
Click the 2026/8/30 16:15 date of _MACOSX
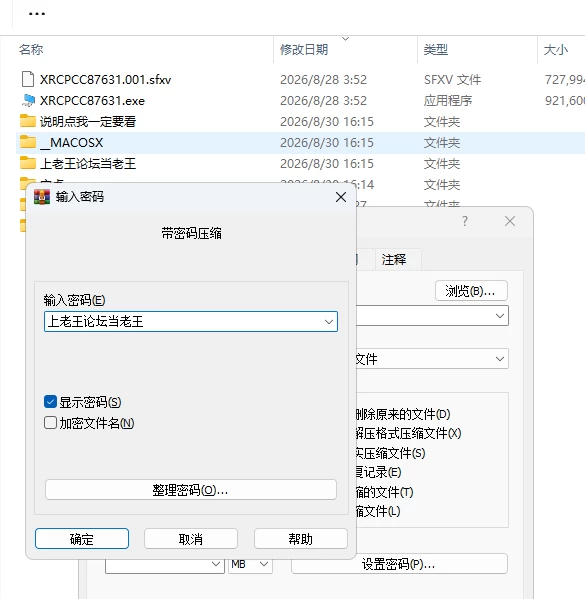(327, 142)
